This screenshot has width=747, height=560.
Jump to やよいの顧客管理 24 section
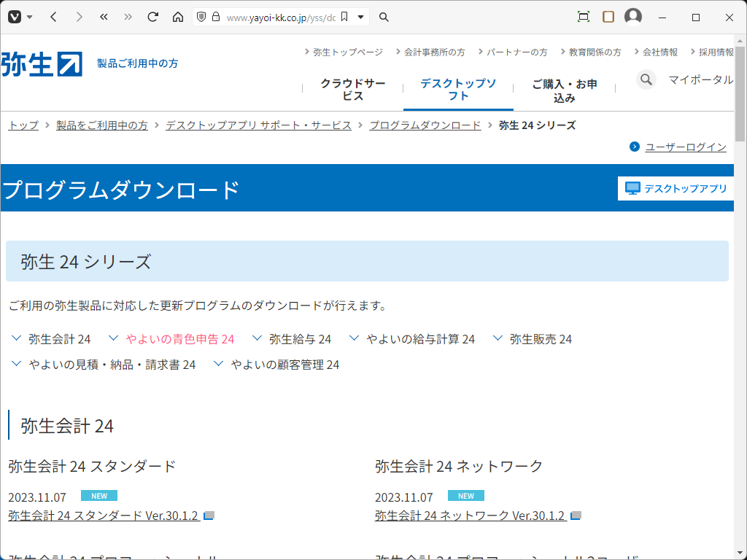[x=285, y=365]
